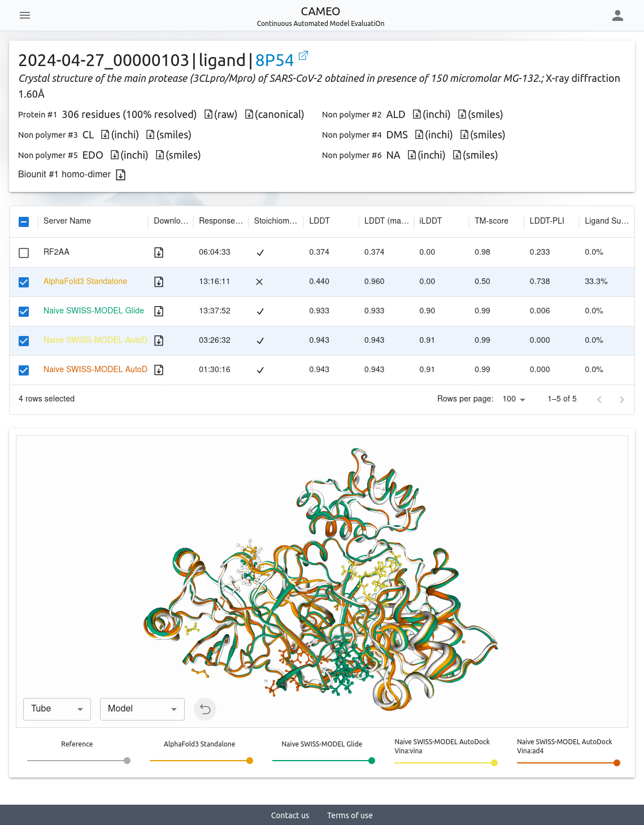The height and width of the screenshot is (825, 644).
Task: Open the Tube representation dropdown
Action: 57,709
